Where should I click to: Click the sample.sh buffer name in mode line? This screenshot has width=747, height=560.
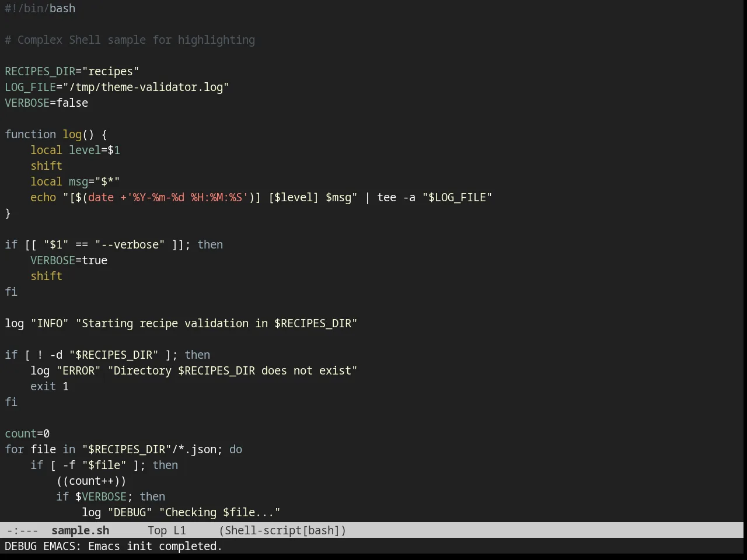click(81, 530)
